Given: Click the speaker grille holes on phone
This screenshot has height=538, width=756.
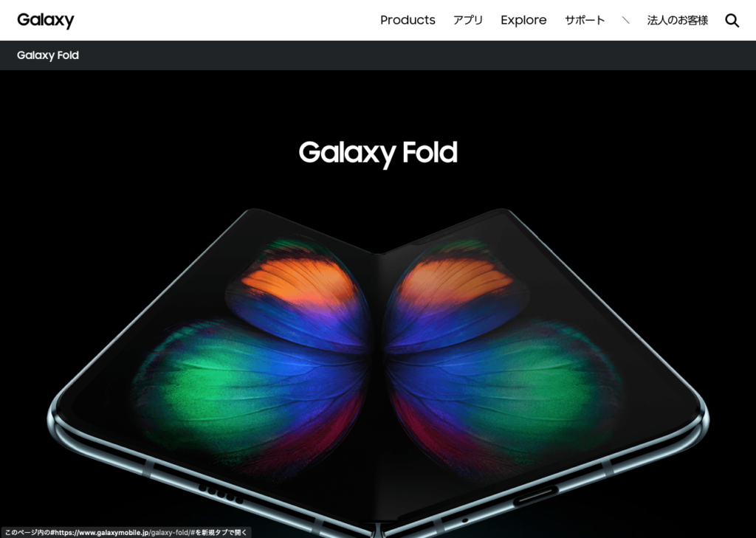Looking at the screenshot, I should coord(220,494).
